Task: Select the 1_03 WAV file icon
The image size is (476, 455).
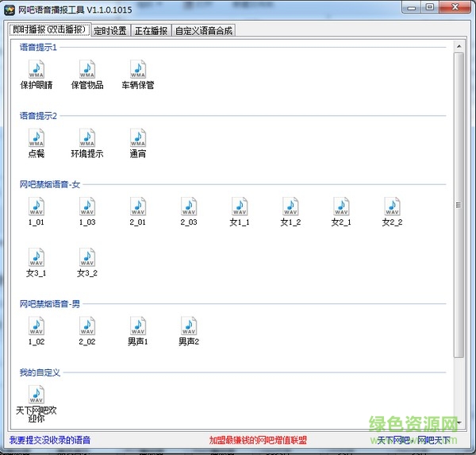Action: 87,206
